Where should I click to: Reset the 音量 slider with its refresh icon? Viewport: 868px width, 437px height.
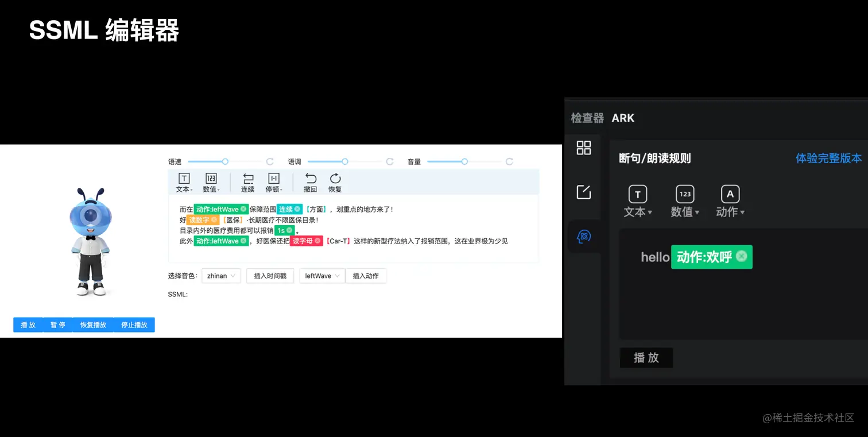click(509, 162)
